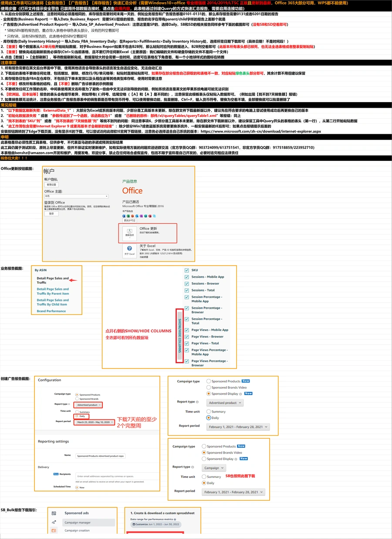Click the 创建广告报告截图 label cell
The width and height of the screenshot is (392, 539).
pos(15,379)
